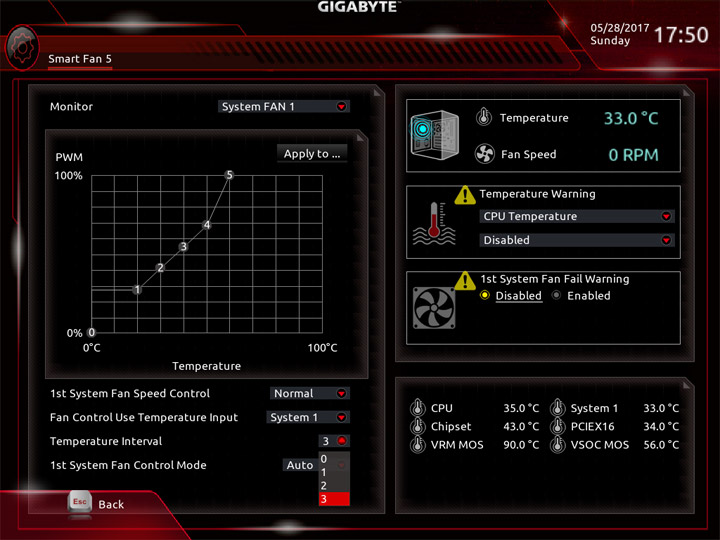The width and height of the screenshot is (720, 540).
Task: Click the thermometer icon next to VSOC MOS
Action: point(557,444)
